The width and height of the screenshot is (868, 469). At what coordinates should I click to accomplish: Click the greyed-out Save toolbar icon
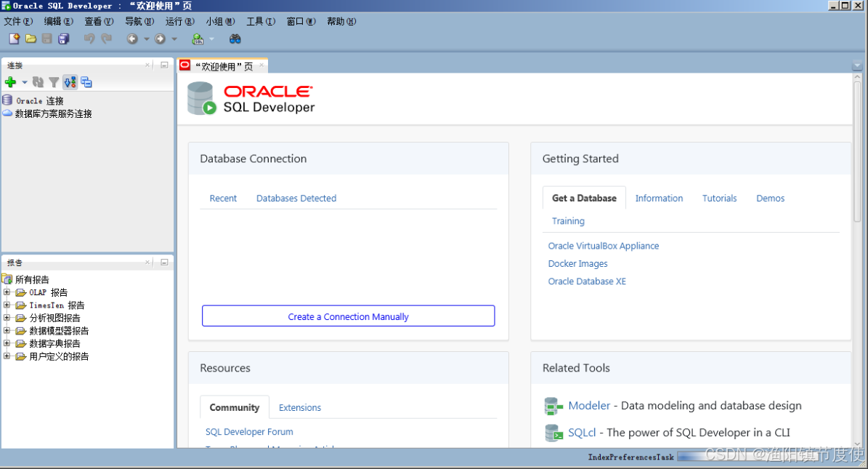[x=47, y=39]
